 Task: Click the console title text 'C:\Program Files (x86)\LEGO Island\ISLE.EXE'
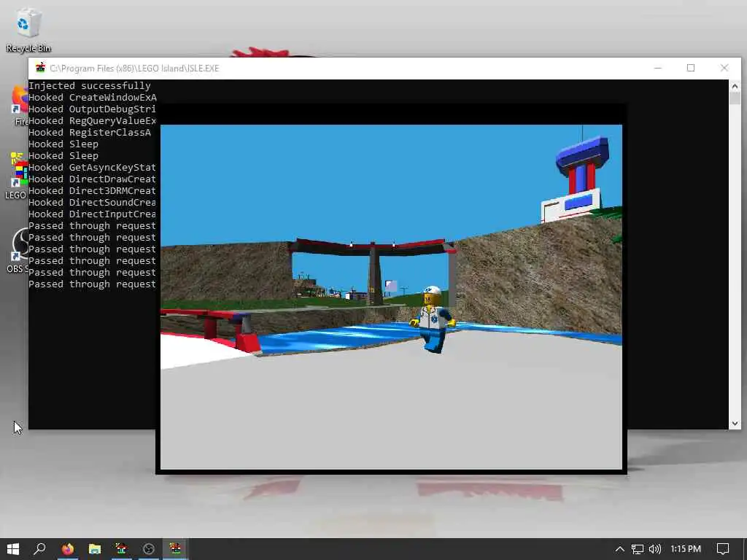[x=134, y=68]
